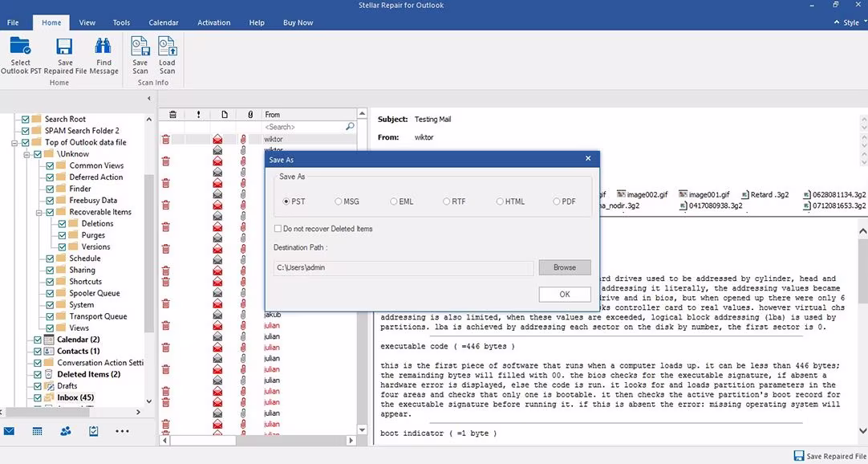Open the calendar view icon in bottom bar
868x464 pixels.
pyautogui.click(x=37, y=431)
